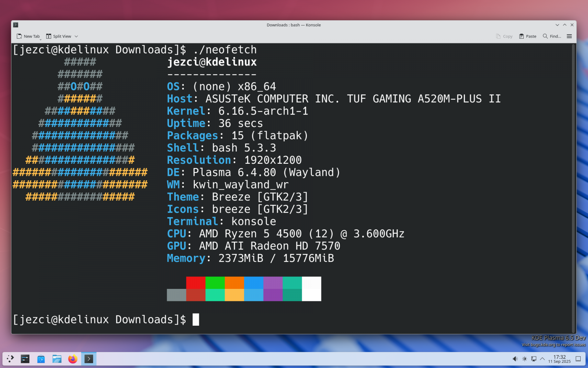This screenshot has height=368, width=588.
Task: Click the "Plasma 6.4.80 (Wayland)" text
Action: (x=266, y=172)
